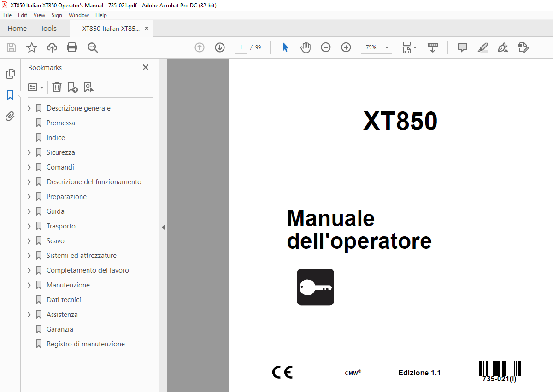Expand the Guida bookmark
This screenshot has height=392, width=553.
[x=29, y=211]
